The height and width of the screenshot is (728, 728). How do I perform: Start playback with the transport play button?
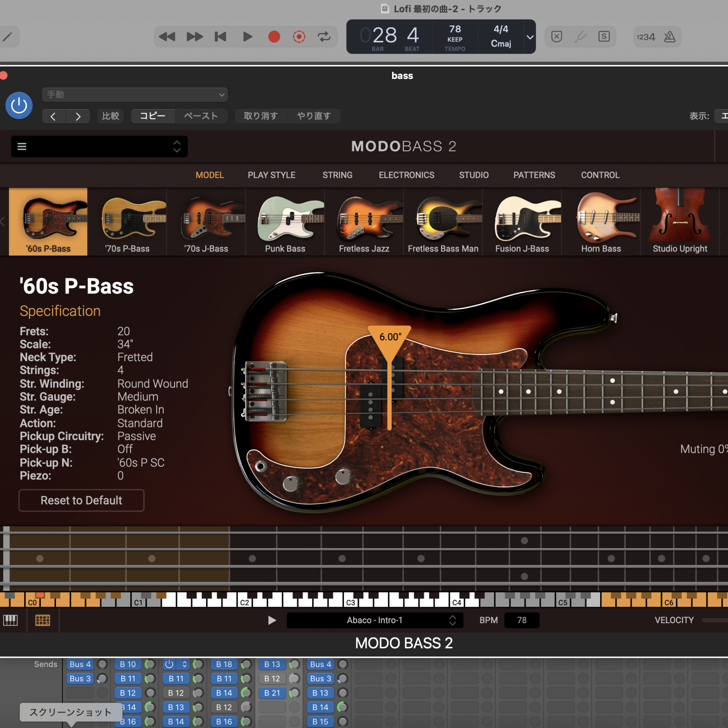(248, 36)
